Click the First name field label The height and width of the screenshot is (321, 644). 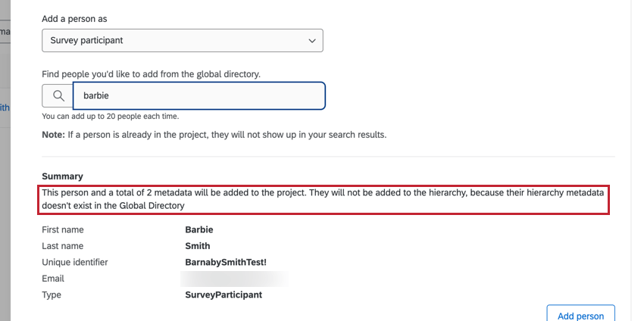63,229
